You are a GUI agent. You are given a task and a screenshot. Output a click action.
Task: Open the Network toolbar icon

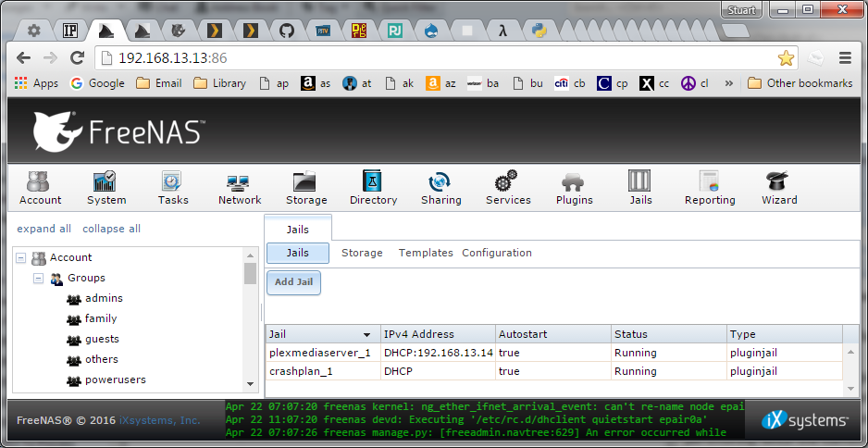coord(239,188)
